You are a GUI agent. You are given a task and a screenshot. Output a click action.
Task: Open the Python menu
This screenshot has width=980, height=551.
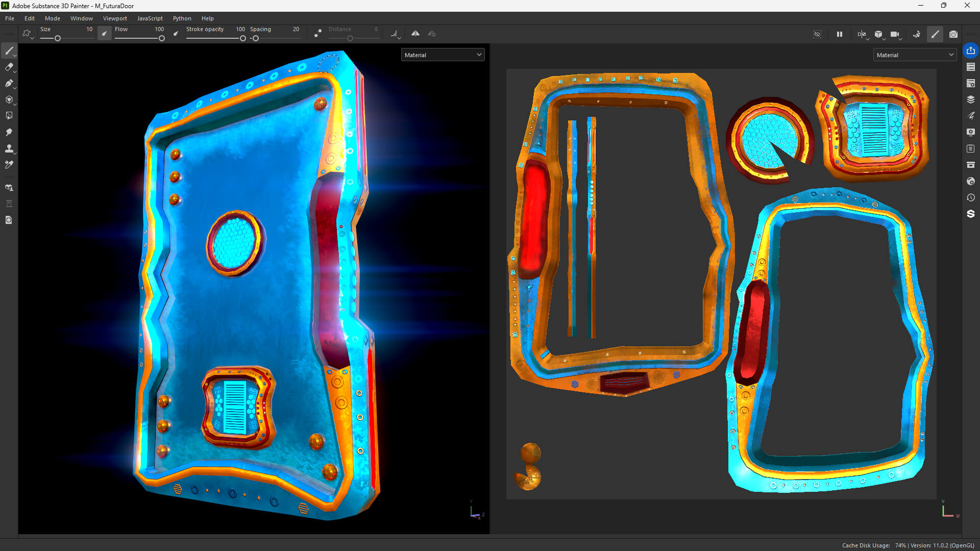coord(182,18)
